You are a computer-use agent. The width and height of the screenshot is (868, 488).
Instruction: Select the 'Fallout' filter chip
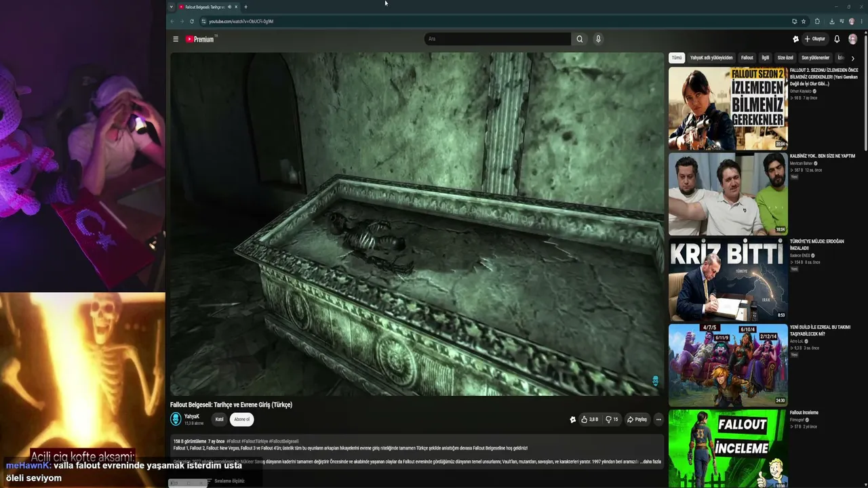[747, 58]
